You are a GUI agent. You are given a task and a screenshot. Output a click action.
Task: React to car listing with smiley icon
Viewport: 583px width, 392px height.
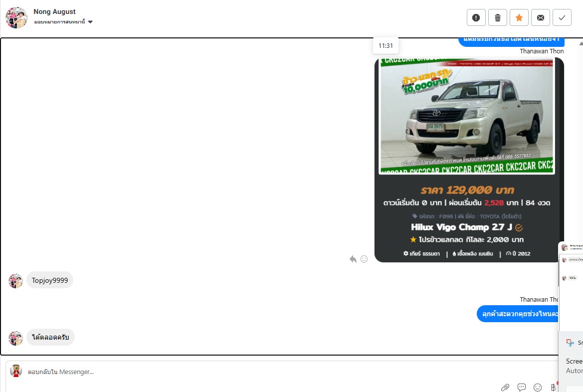pos(364,259)
